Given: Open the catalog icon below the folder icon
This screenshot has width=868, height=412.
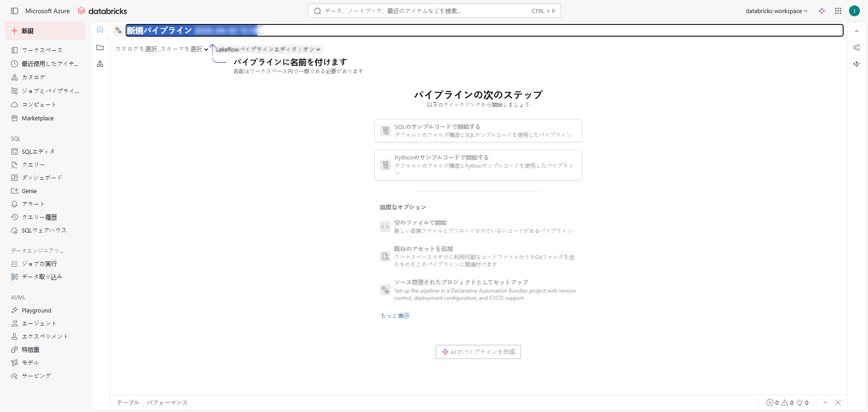Looking at the screenshot, I should [100, 64].
